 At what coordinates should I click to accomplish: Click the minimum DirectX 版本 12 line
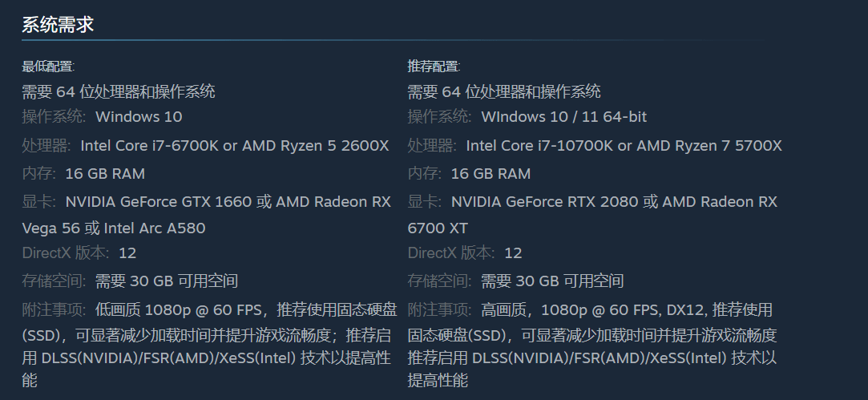pyautogui.click(x=79, y=253)
